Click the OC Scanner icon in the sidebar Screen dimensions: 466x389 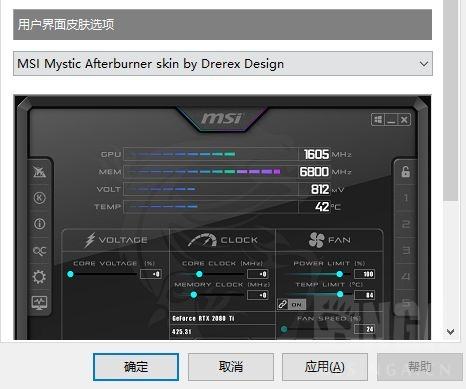coord(39,251)
